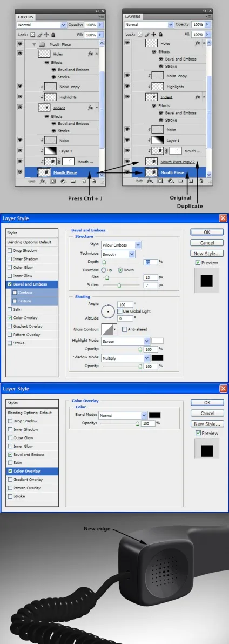229x644 pixels.
Task: Open the Style dropdown showing Pillow Emboss
Action: (122, 245)
